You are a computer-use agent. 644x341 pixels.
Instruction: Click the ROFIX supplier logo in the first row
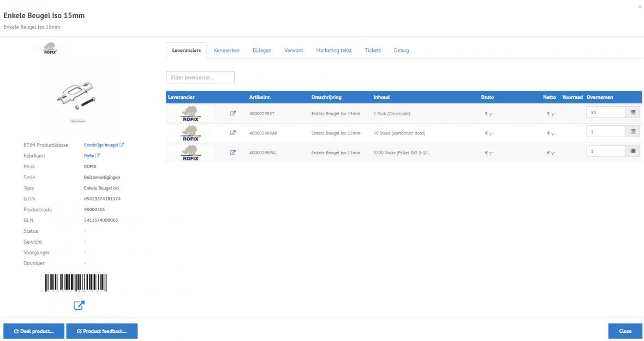189,113
